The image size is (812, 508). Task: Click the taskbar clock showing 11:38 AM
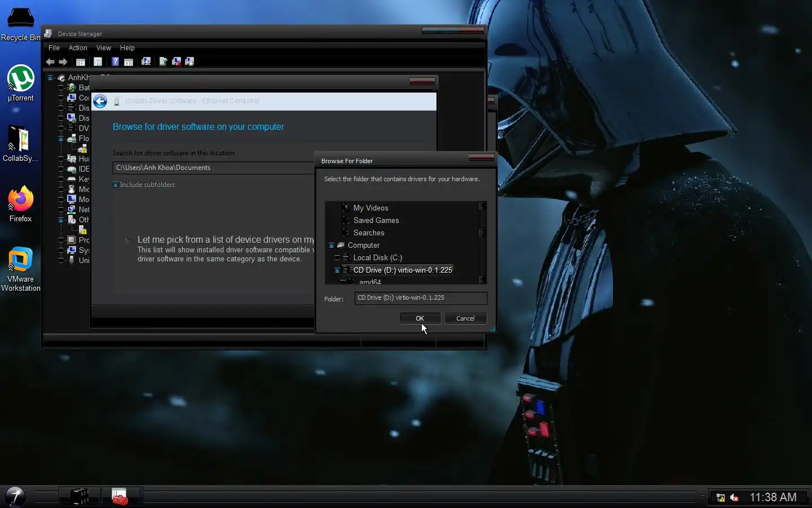tap(773, 497)
